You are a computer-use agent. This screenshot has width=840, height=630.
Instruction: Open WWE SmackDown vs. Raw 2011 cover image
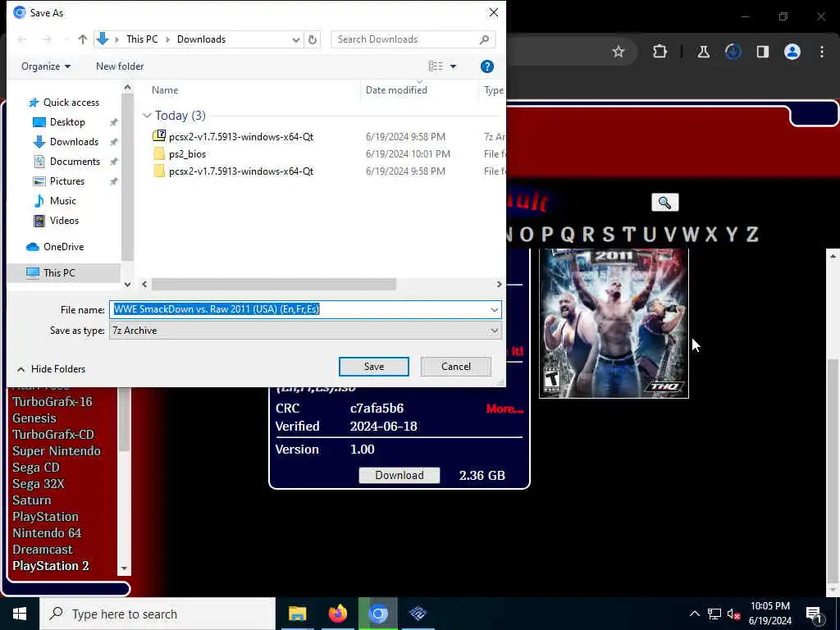coord(614,323)
